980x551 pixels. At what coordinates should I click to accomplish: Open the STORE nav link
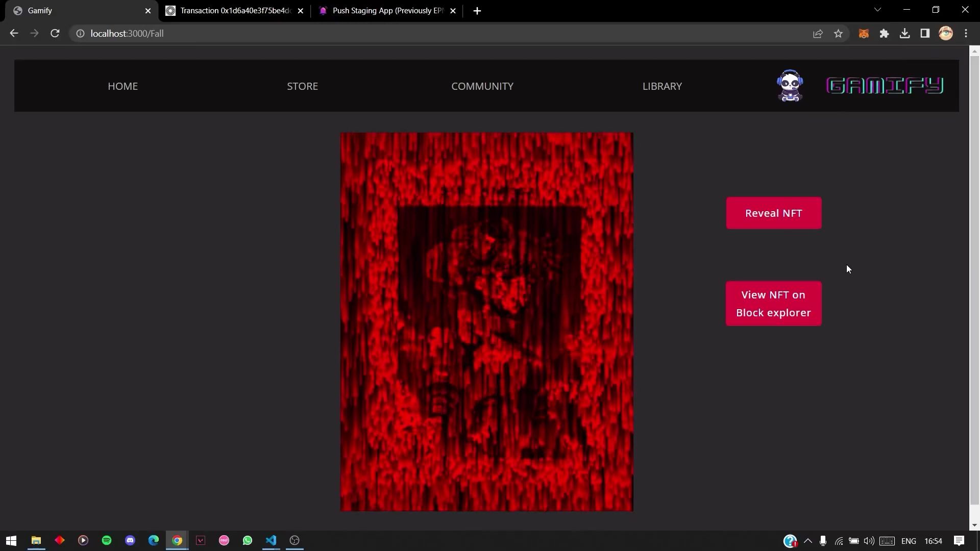pyautogui.click(x=302, y=86)
